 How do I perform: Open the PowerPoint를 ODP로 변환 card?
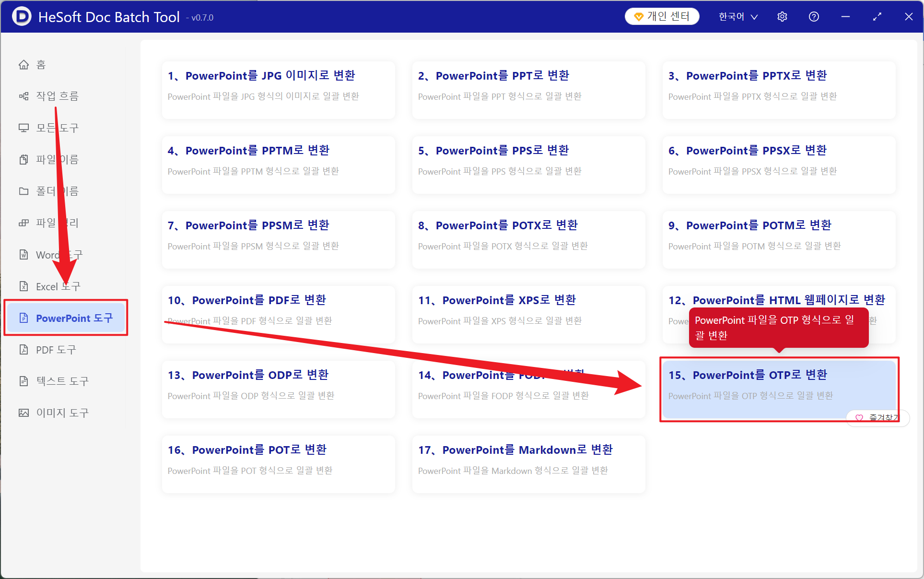pos(278,389)
